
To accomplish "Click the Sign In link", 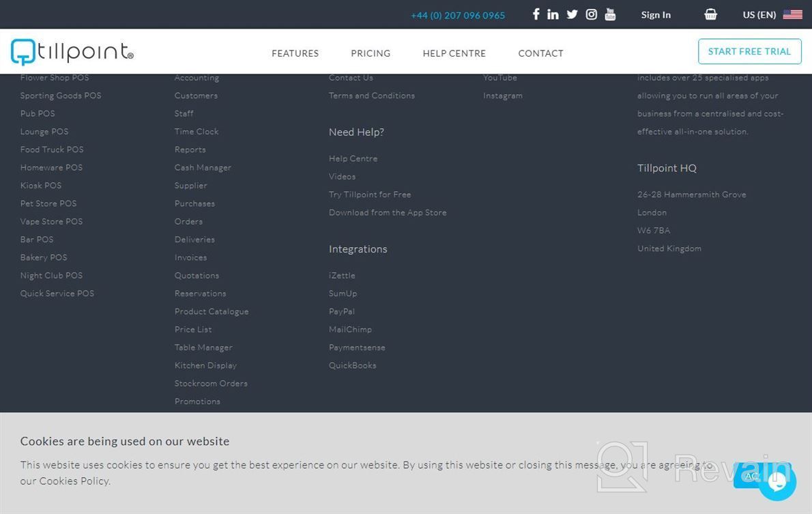I will click(x=656, y=15).
